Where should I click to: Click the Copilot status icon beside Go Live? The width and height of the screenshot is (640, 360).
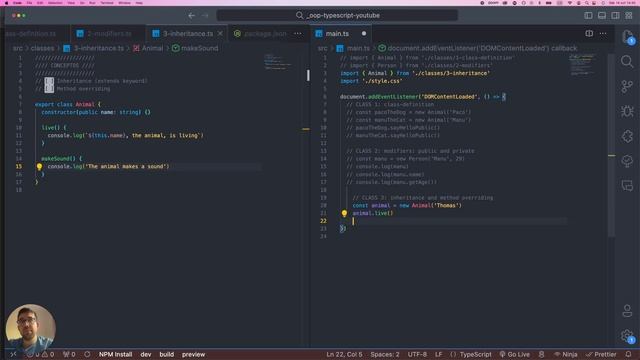click(x=542, y=354)
